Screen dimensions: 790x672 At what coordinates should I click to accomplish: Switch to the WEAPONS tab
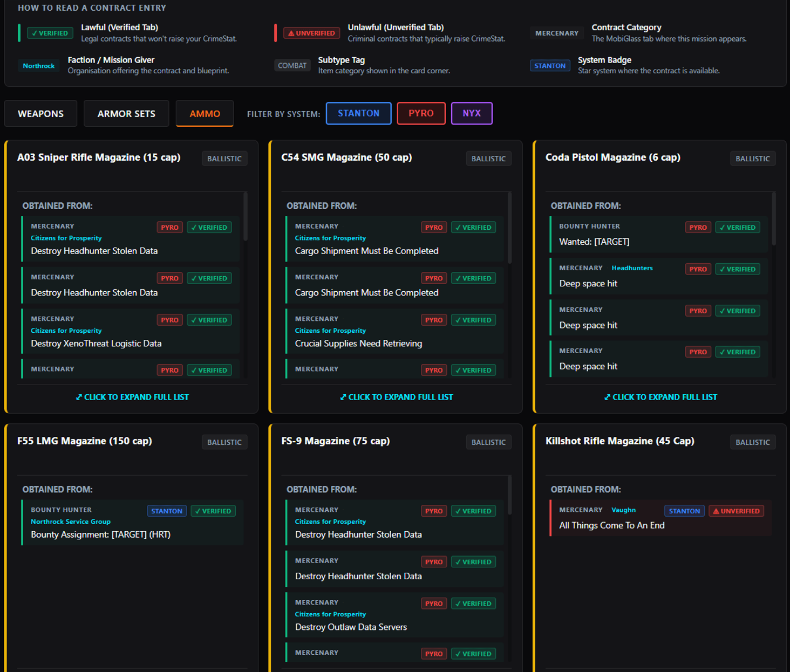pos(40,113)
